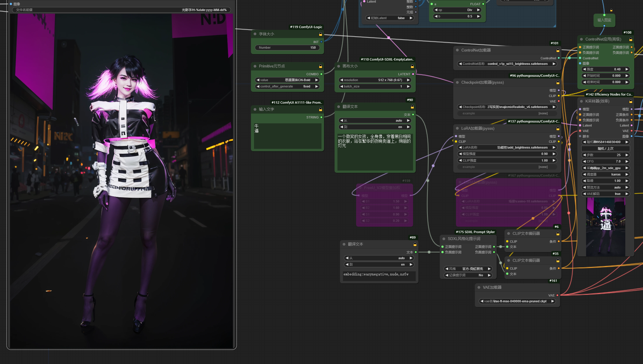Click collapse dot on 画布大小 node

339,66
